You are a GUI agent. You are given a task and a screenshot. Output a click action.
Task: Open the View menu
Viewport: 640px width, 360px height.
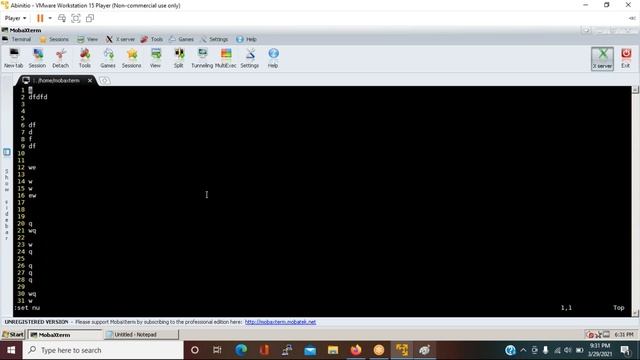(88, 39)
